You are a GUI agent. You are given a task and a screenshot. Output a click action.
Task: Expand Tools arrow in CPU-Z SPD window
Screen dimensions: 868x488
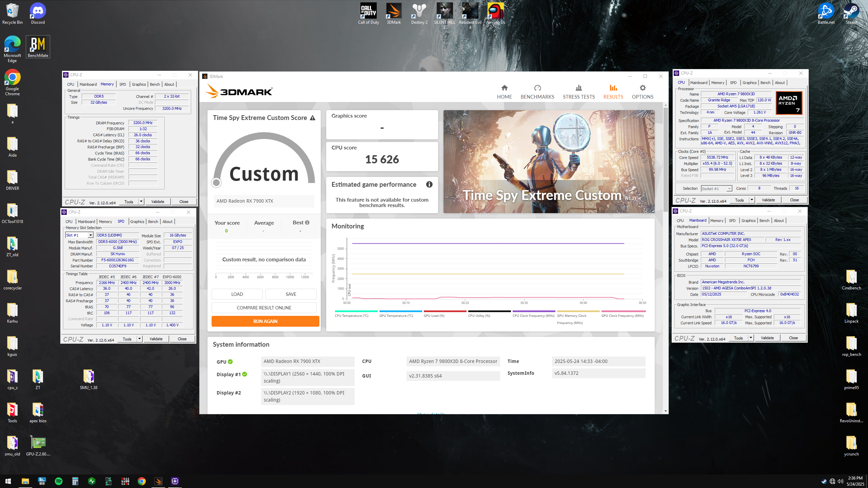139,339
